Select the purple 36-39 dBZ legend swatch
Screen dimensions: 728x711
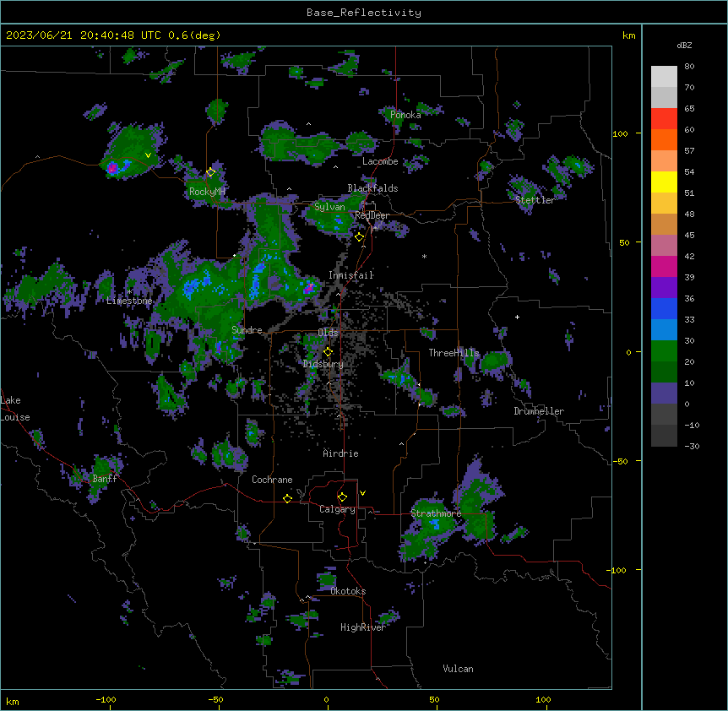click(664, 288)
